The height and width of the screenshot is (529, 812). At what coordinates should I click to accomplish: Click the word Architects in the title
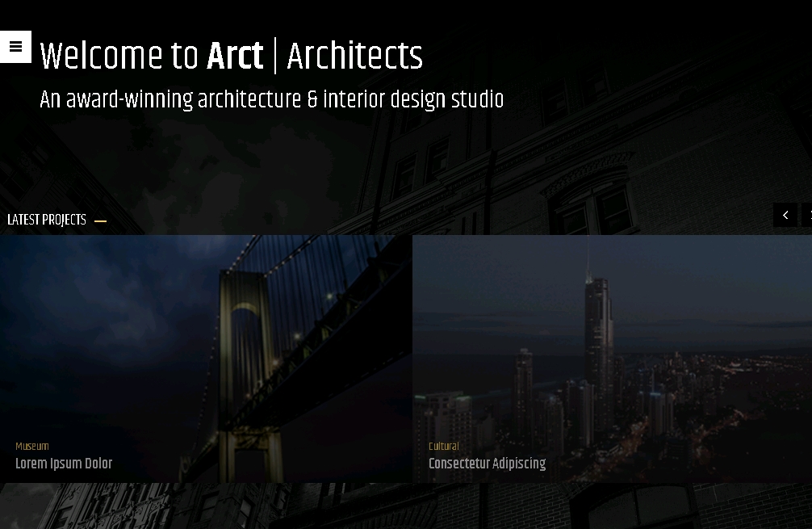point(354,57)
